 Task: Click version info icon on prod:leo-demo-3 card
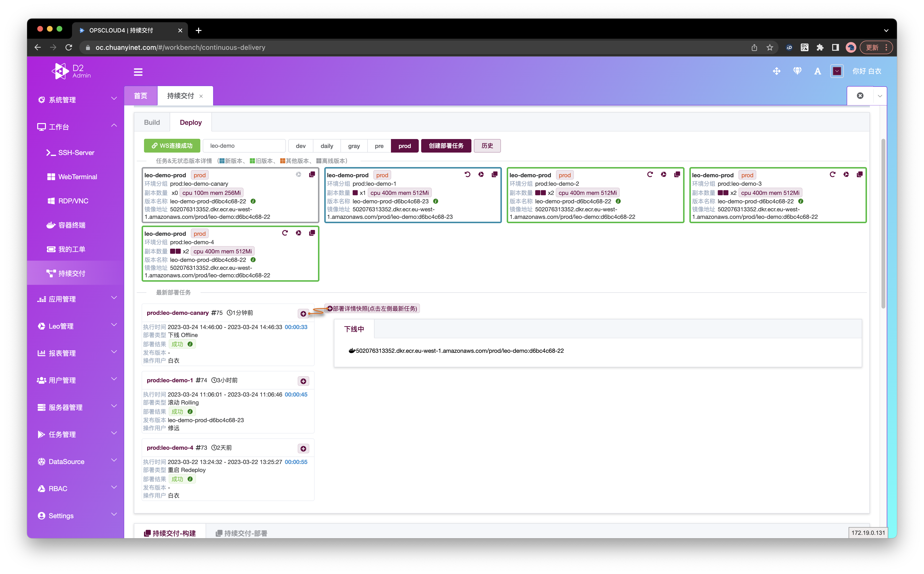(x=801, y=201)
